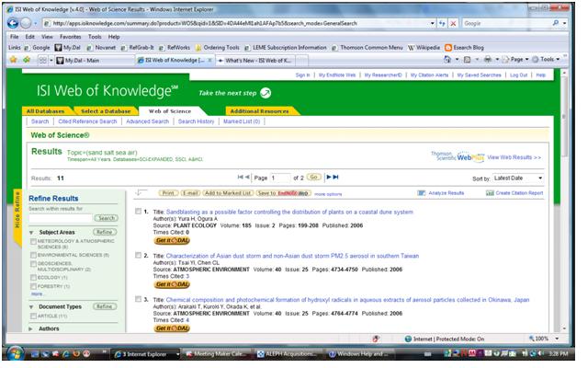Image resolution: width=588 pixels, height=368 pixels.
Task: Open View Web Results link
Action: (x=514, y=157)
